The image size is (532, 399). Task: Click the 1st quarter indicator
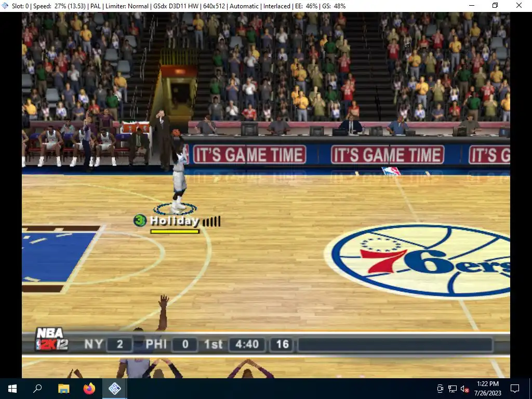point(214,344)
